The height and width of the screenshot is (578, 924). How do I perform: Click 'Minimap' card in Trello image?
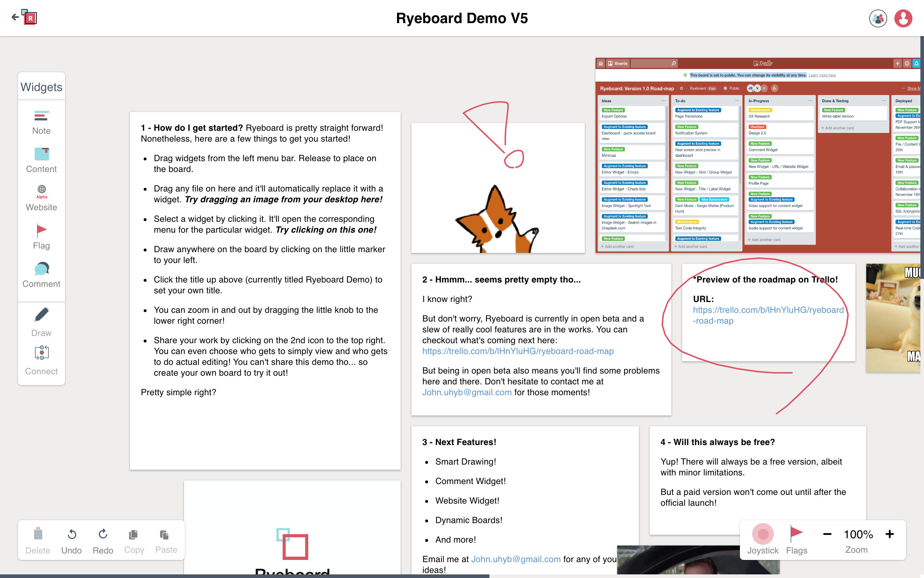632,152
